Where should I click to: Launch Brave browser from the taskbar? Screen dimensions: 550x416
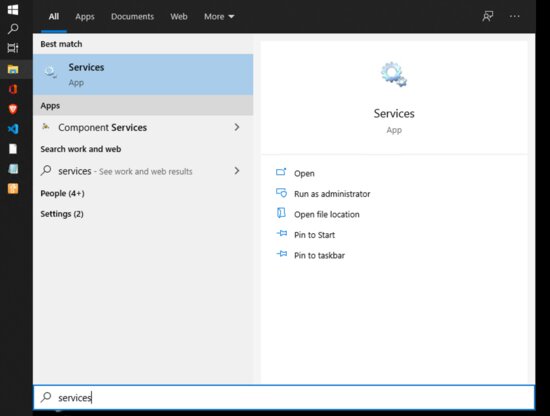coord(13,109)
